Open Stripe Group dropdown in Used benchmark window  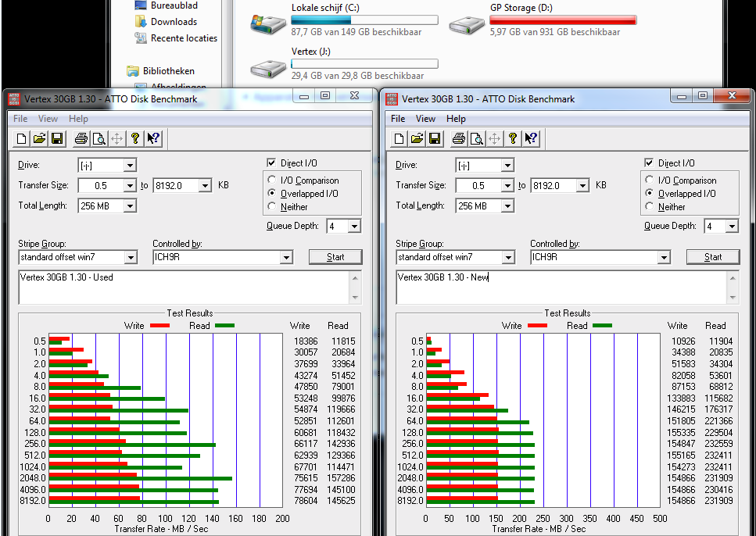coord(131,257)
